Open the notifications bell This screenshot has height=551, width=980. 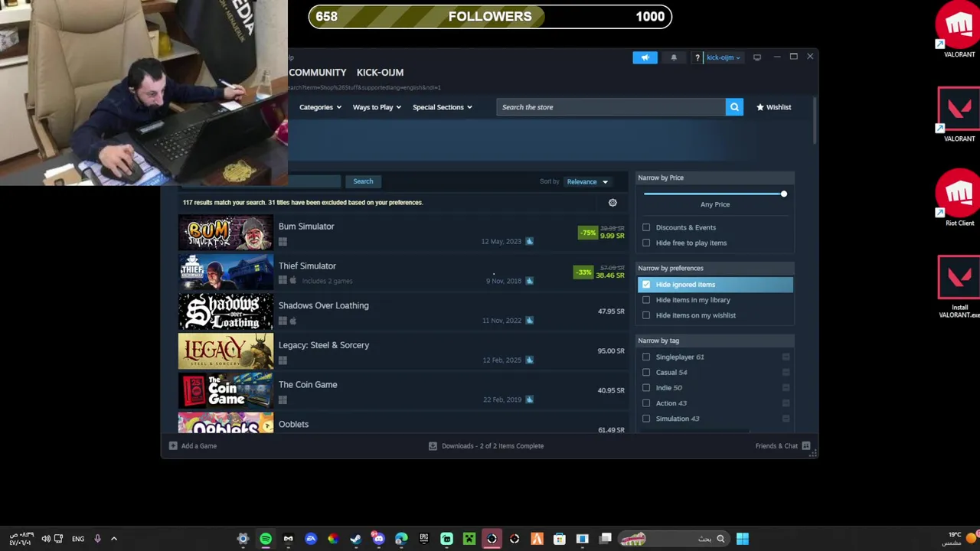[674, 57]
